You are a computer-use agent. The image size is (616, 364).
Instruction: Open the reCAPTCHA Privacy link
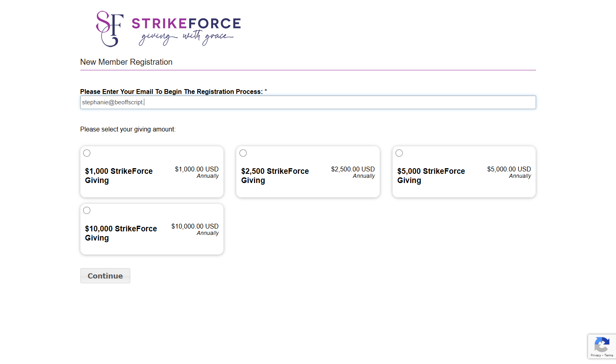point(596,355)
